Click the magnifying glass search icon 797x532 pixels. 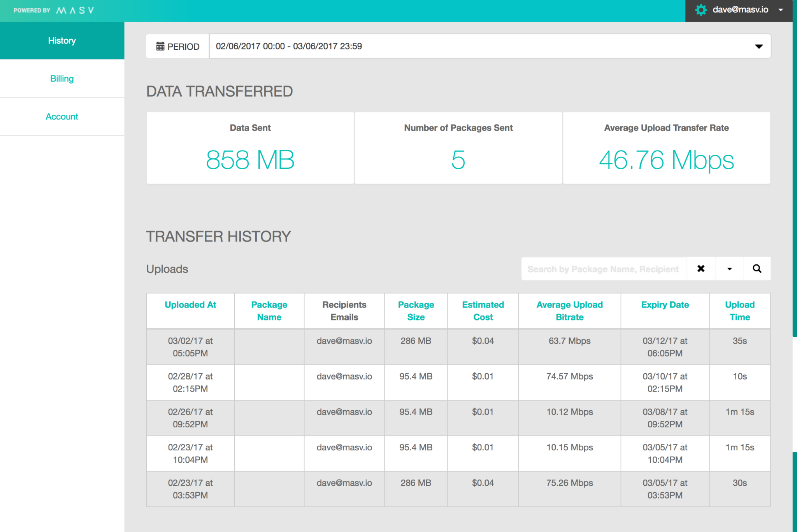pyautogui.click(x=757, y=269)
